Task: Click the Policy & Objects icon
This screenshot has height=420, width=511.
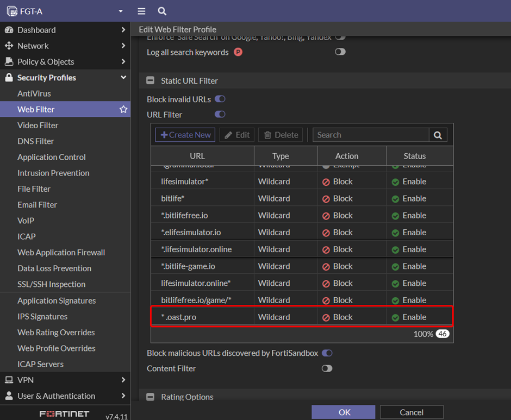Action: pyautogui.click(x=9, y=61)
